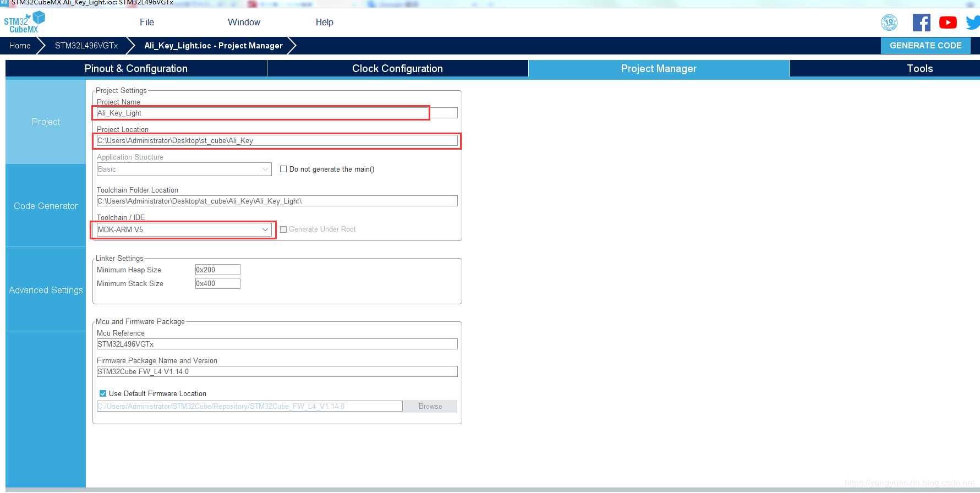Click the Browse button
The image size is (980, 493).
pos(430,406)
